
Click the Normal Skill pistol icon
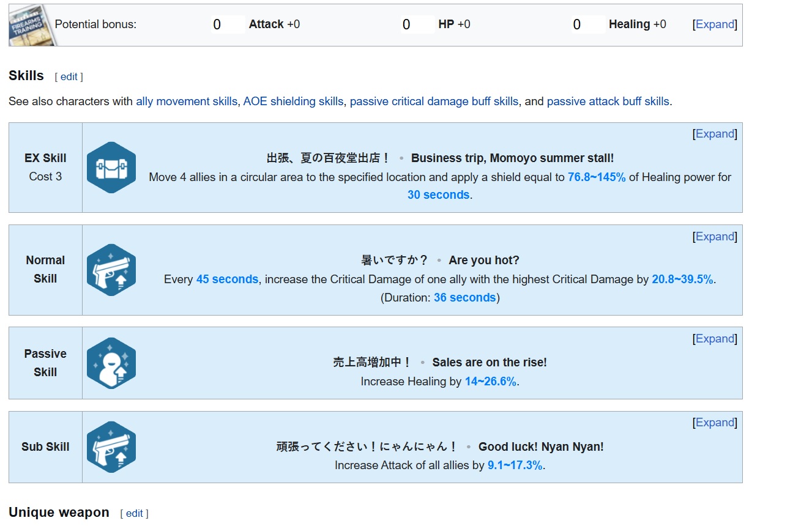tap(111, 270)
